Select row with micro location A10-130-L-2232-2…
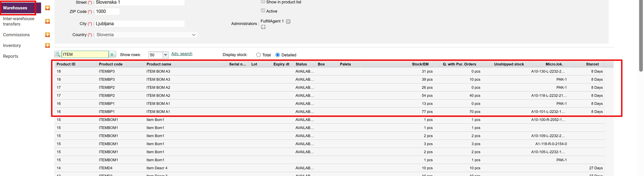 click(329, 71)
